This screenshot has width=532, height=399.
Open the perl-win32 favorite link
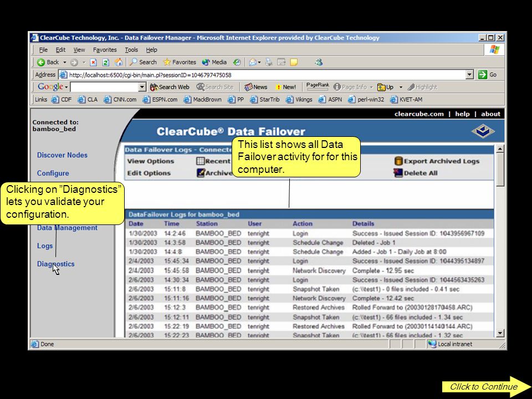point(366,99)
